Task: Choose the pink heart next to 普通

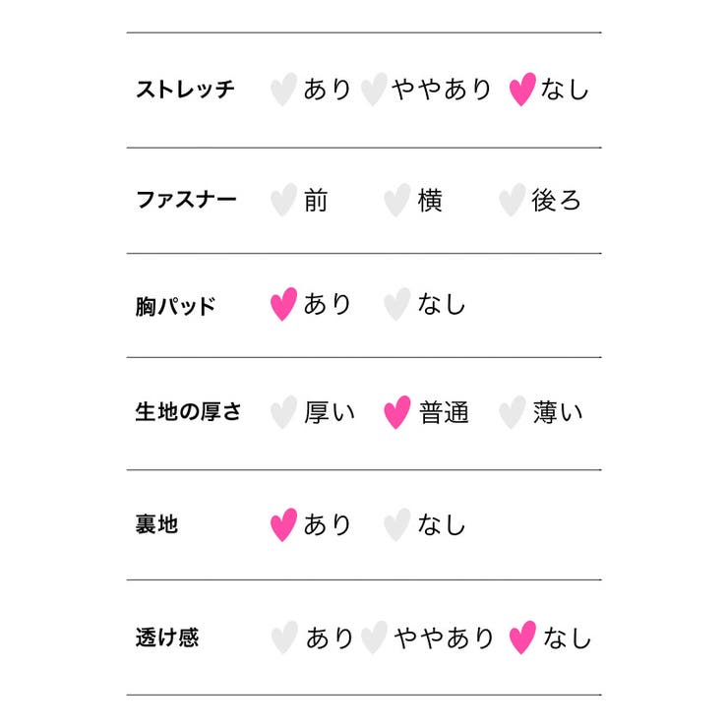Action: coord(397,412)
